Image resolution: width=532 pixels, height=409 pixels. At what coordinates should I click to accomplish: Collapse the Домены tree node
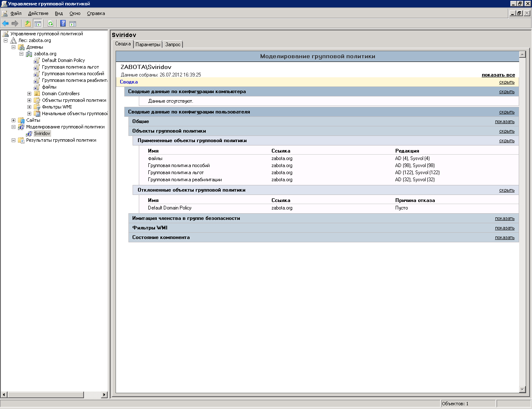pos(13,47)
